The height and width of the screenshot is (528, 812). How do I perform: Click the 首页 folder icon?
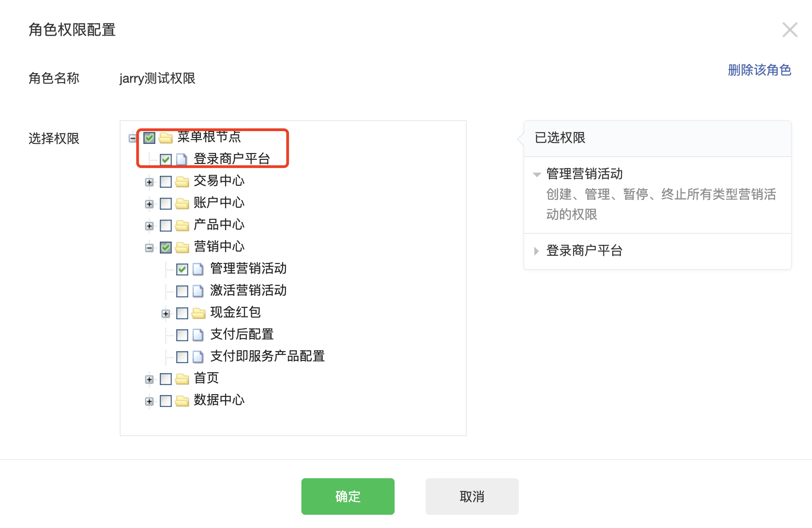[182, 379]
